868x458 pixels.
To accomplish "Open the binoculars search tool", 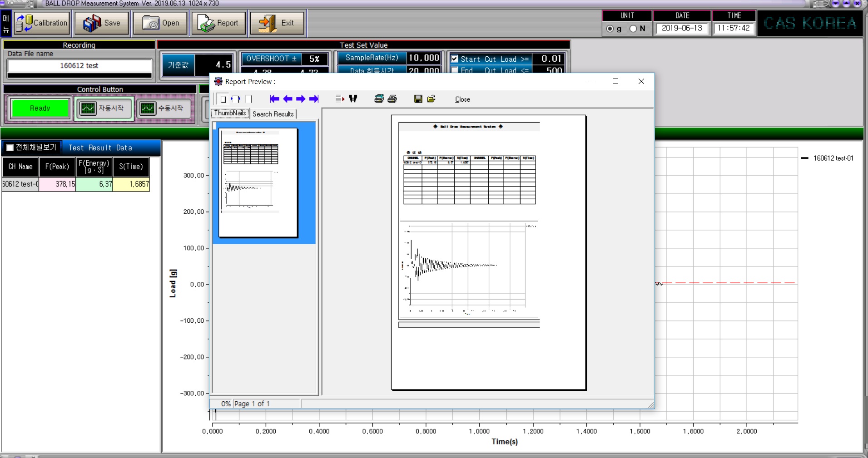I will click(x=353, y=99).
